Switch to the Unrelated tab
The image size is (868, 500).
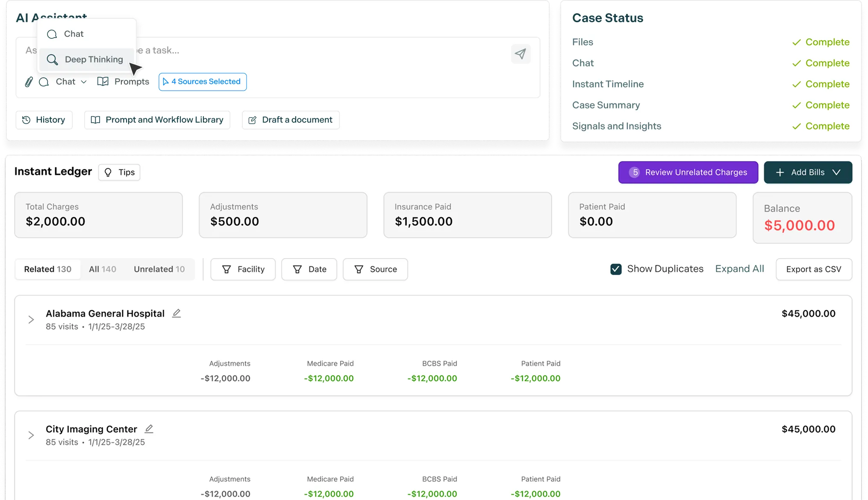coord(159,269)
